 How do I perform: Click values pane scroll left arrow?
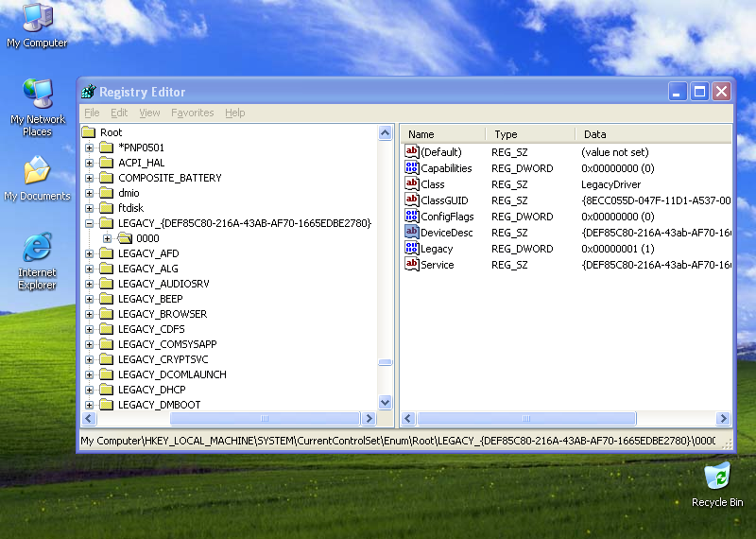point(408,418)
